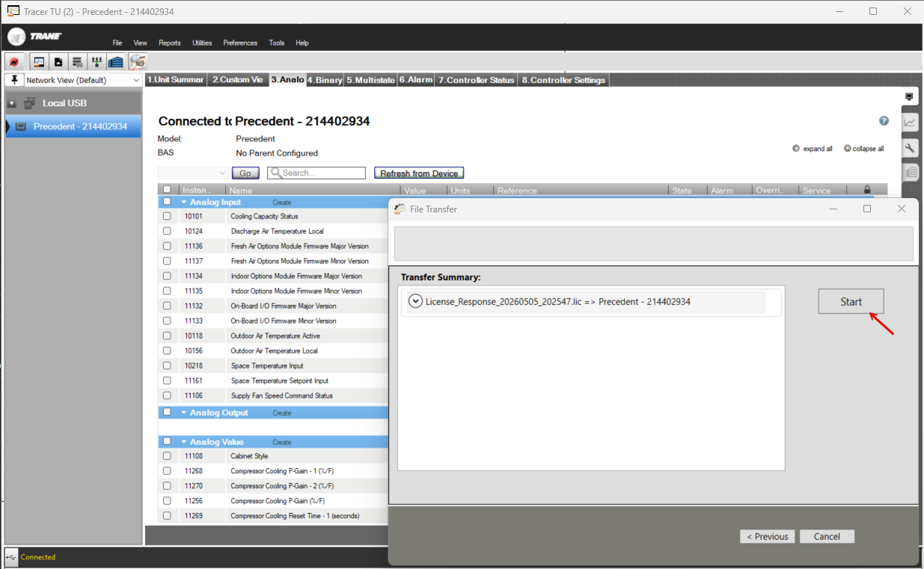Collapse the Analog Output section arrow
The height and width of the screenshot is (569, 924).
(184, 413)
